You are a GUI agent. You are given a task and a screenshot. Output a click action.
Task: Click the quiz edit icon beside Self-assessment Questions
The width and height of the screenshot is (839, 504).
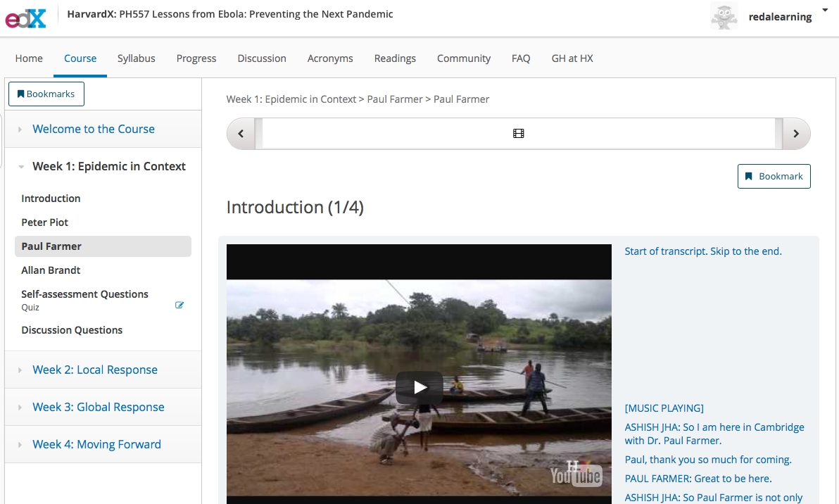click(179, 305)
